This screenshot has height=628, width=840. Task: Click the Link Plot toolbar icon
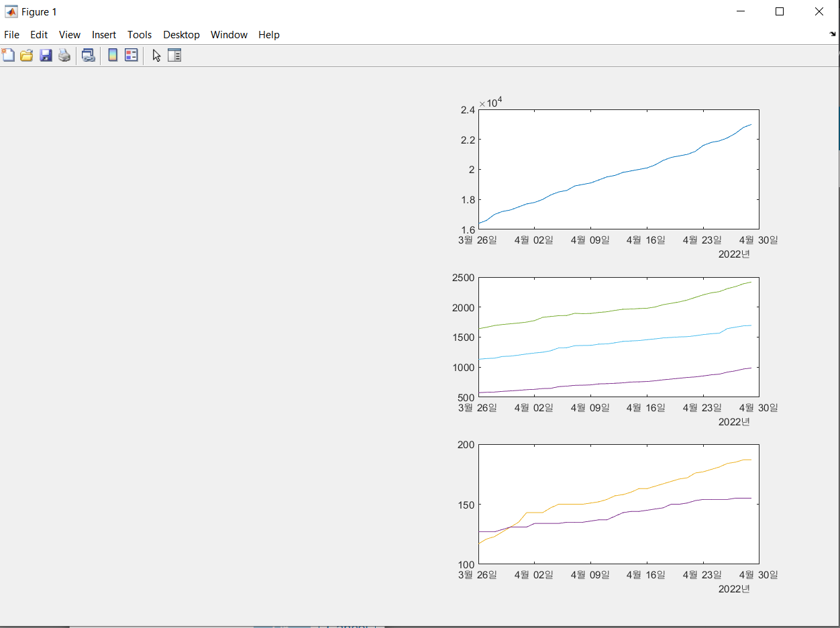click(x=88, y=56)
